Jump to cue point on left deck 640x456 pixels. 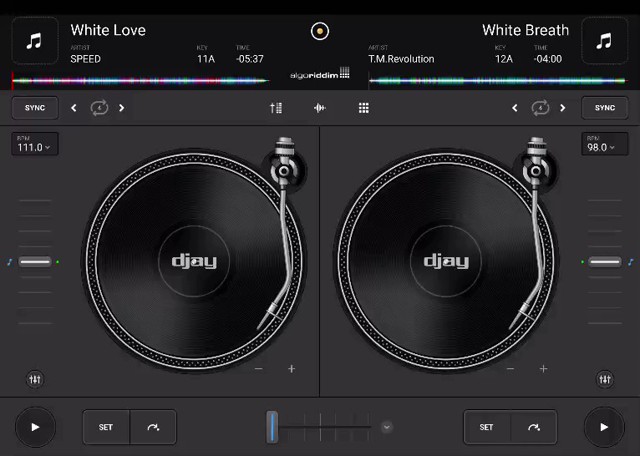pos(153,427)
